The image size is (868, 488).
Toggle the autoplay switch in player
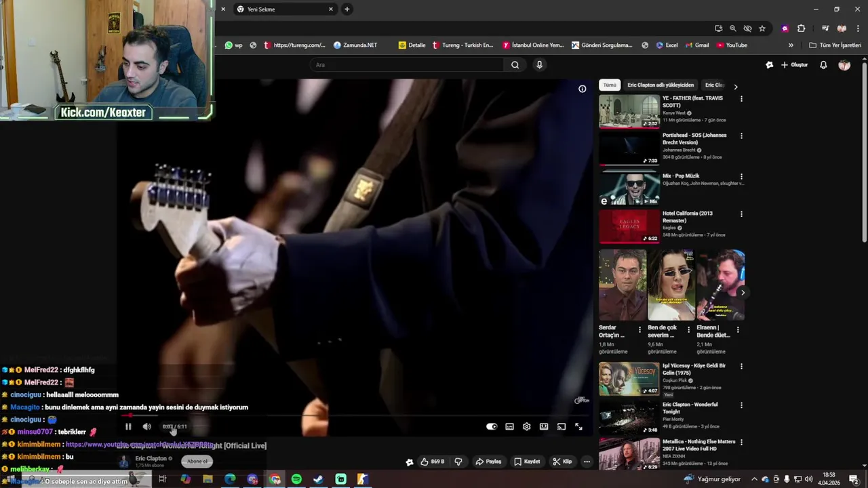point(492,426)
